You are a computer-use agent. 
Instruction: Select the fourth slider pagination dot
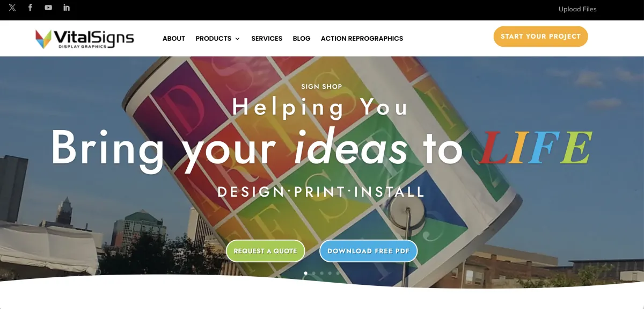pos(330,273)
